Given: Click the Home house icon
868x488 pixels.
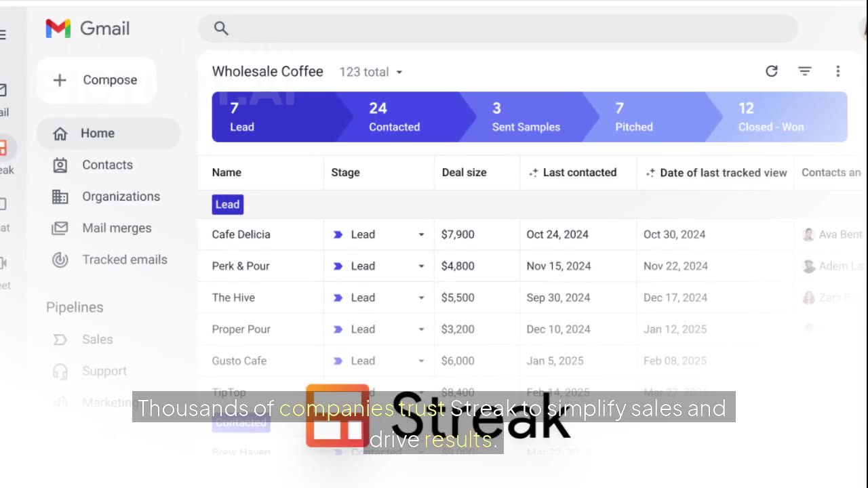Looking at the screenshot, I should [x=60, y=134].
